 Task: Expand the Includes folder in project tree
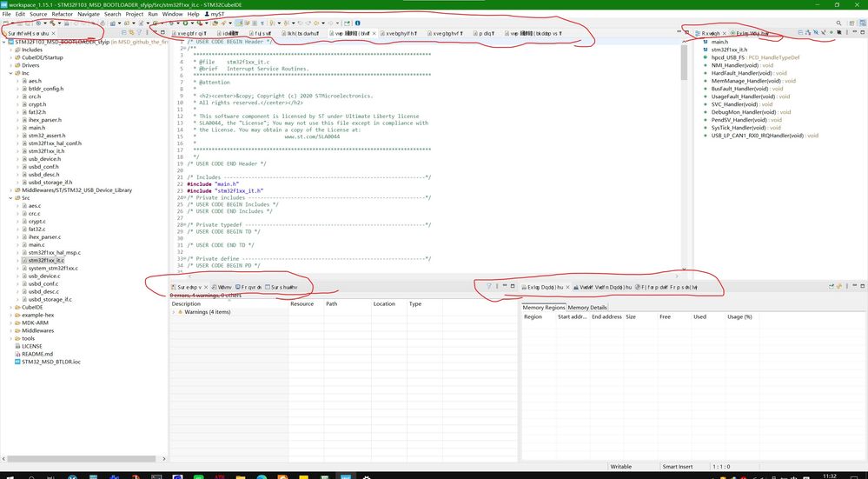11,50
